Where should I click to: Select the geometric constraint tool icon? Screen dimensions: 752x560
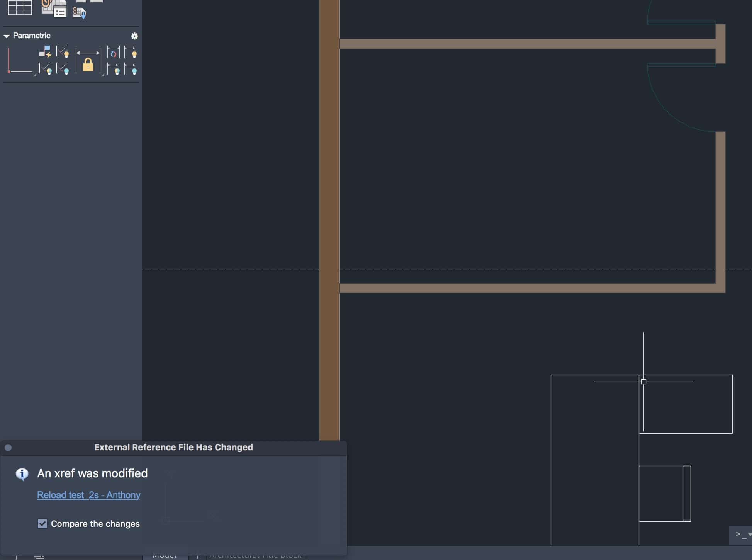pos(20,61)
